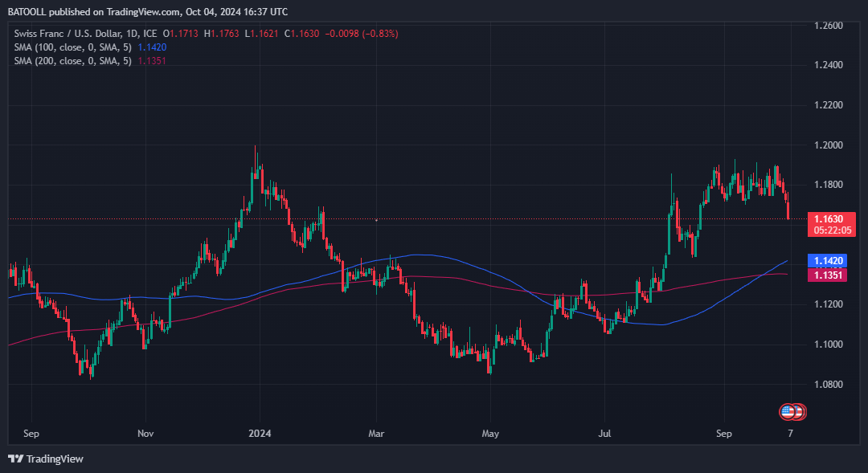Image resolution: width=868 pixels, height=473 pixels.
Task: Click the Mar label on time axis
Action: click(375, 434)
